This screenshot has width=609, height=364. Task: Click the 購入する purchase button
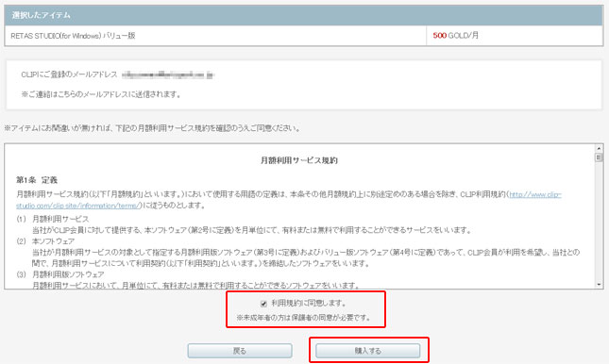pyautogui.click(x=368, y=351)
